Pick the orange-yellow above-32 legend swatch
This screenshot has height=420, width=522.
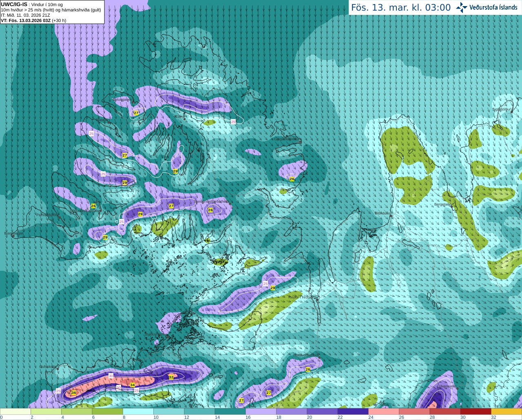click(x=507, y=411)
